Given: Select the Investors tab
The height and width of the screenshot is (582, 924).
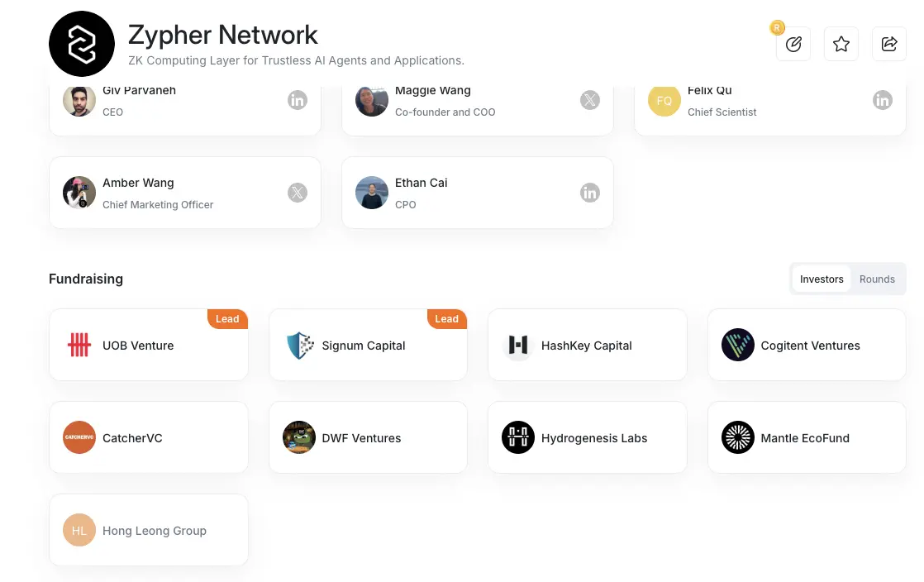Looking at the screenshot, I should coord(822,279).
